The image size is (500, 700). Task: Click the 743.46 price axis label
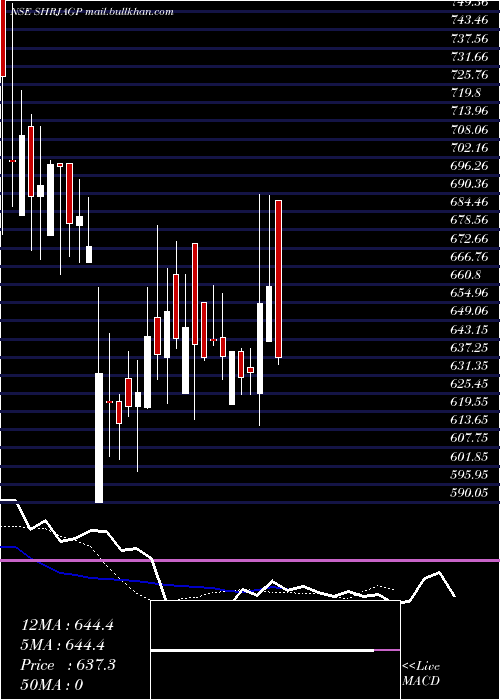(467, 20)
